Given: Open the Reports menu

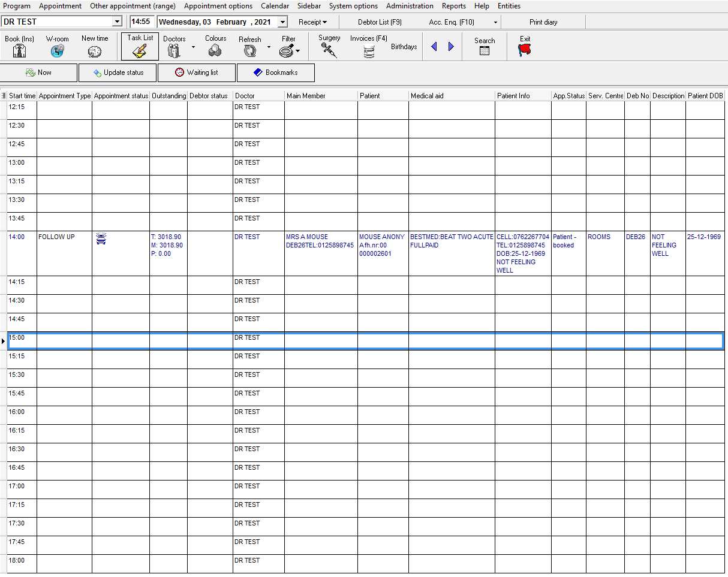Looking at the screenshot, I should [453, 6].
